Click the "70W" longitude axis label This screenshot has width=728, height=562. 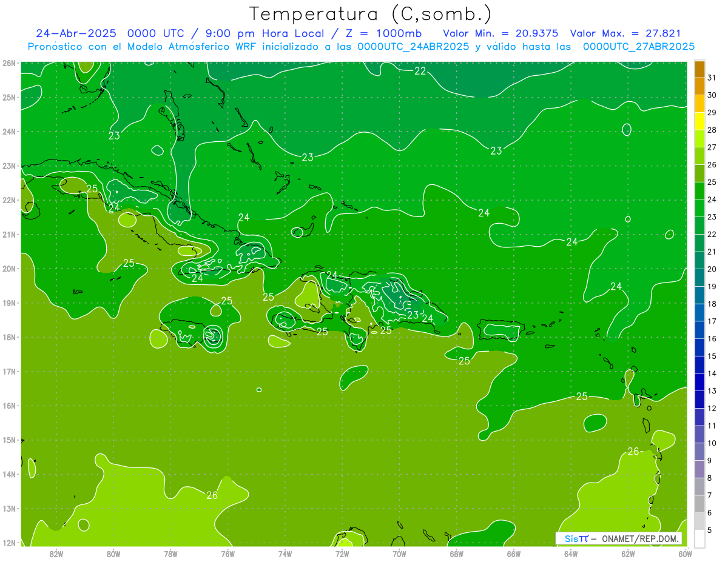399,554
